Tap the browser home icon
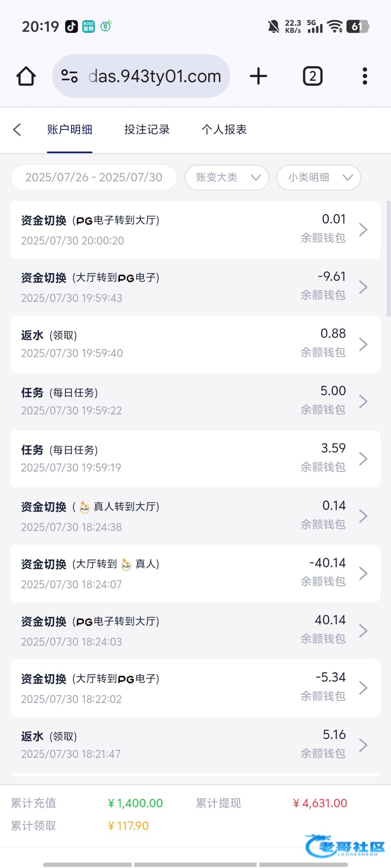 click(x=26, y=76)
